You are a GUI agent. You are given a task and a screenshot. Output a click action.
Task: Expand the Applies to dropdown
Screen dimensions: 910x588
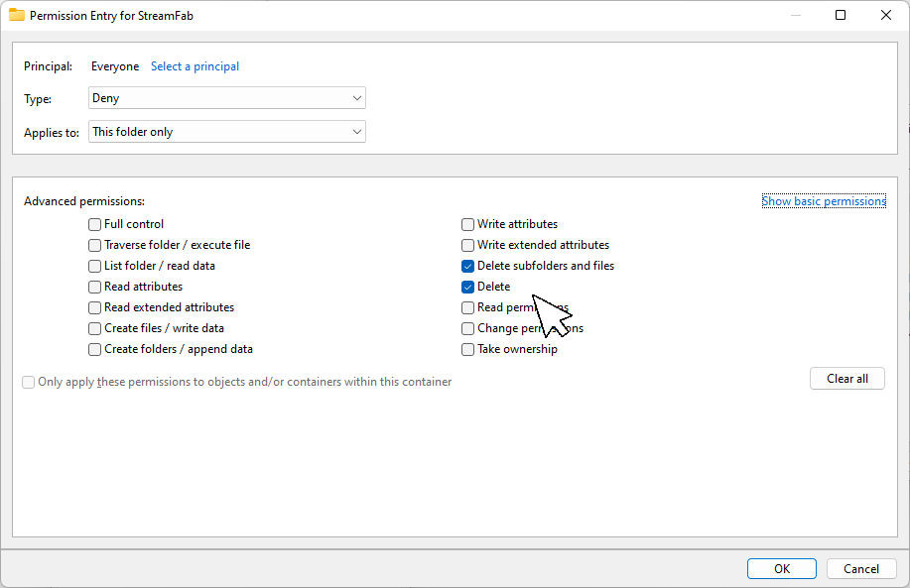[x=227, y=132]
